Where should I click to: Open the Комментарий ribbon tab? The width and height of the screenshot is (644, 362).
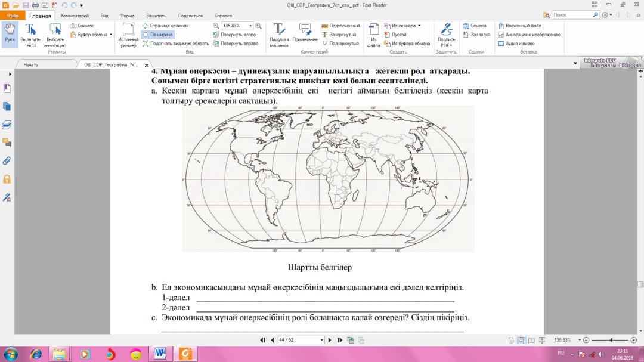tap(75, 16)
